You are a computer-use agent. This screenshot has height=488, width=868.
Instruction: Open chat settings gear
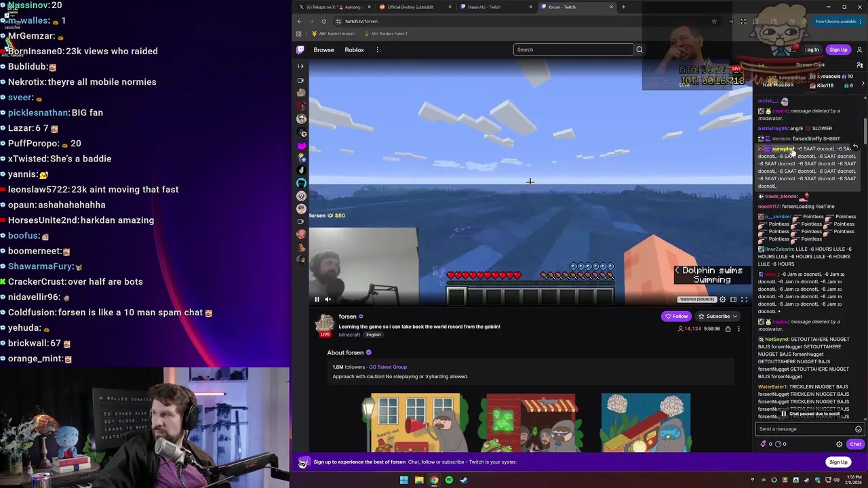click(839, 444)
